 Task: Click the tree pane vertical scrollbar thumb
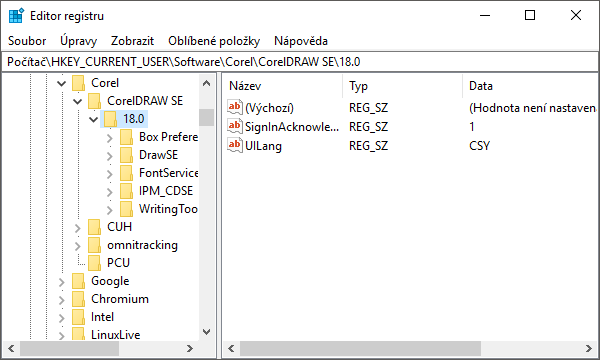click(206, 117)
